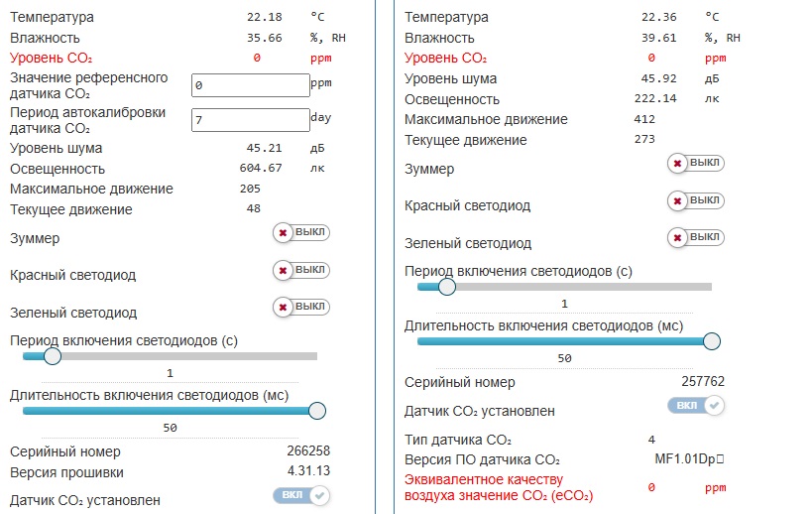Click left Период включения светодиодов slider handle
Screen dimensions: 812x514
(53, 356)
